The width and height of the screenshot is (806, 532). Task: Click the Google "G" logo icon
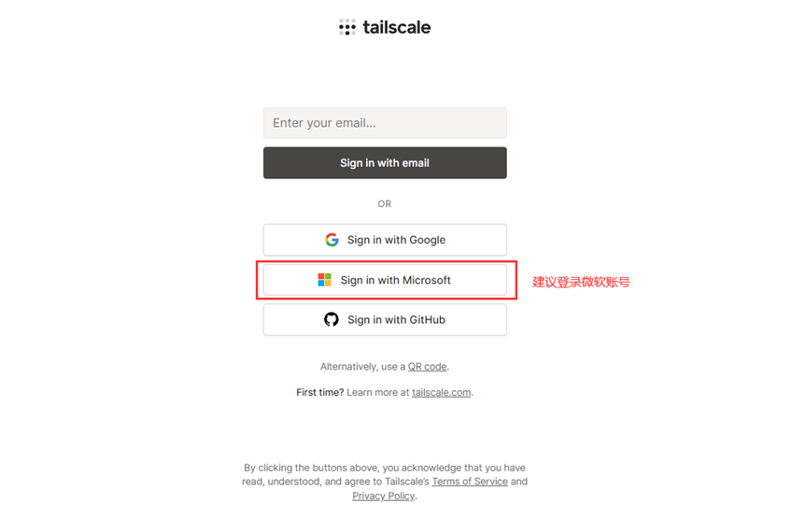(x=332, y=240)
